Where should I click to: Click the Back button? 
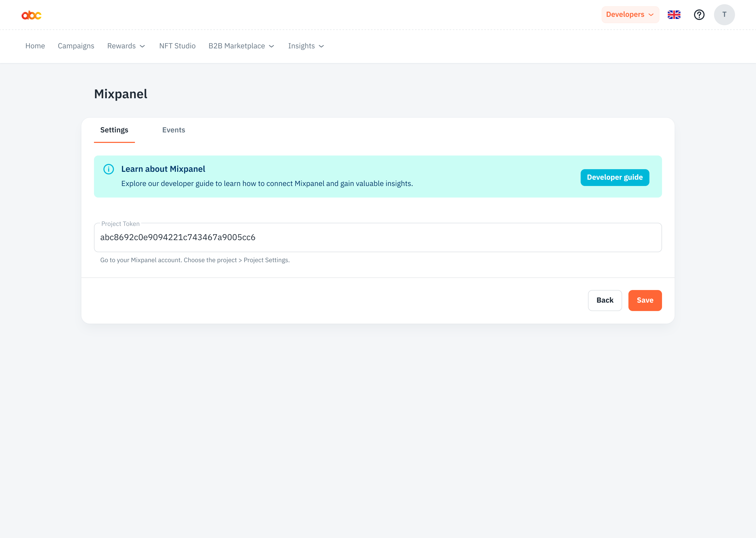(605, 300)
